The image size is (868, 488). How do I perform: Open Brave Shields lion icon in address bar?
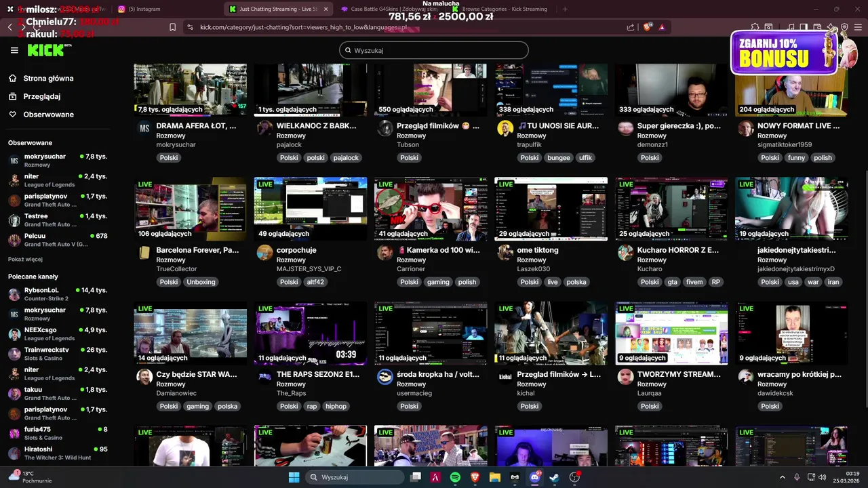[x=647, y=27]
